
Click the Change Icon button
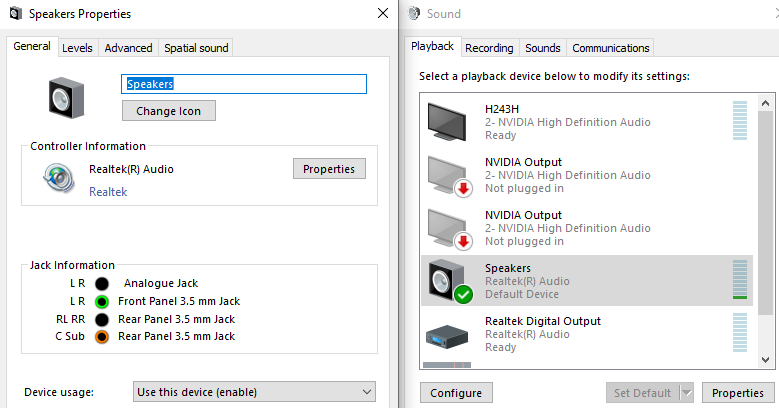[169, 110]
